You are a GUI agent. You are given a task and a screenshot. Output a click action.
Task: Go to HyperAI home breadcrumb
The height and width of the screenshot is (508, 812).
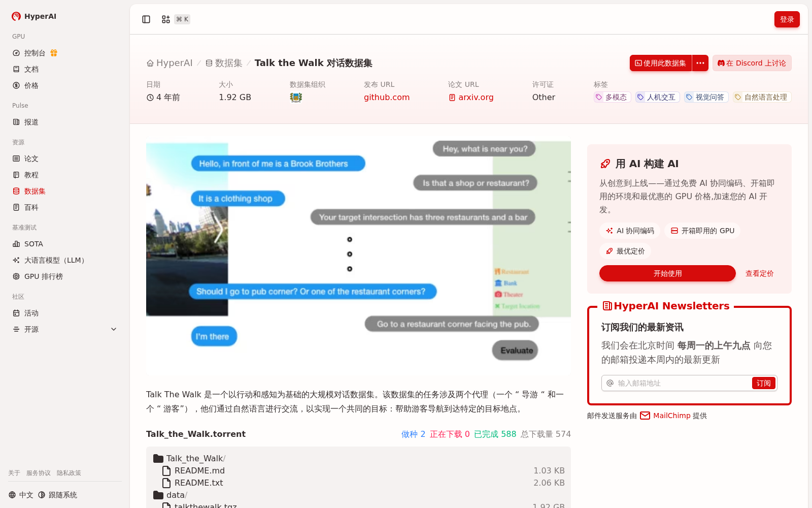click(x=170, y=63)
